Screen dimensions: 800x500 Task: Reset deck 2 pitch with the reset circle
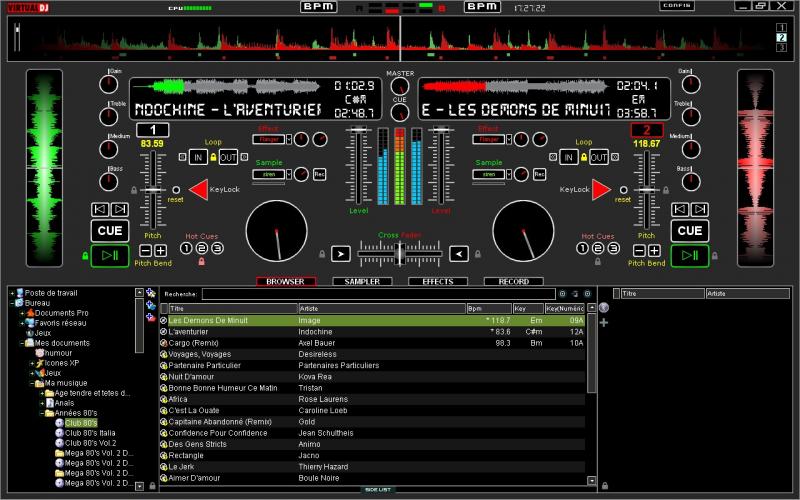coord(623,190)
